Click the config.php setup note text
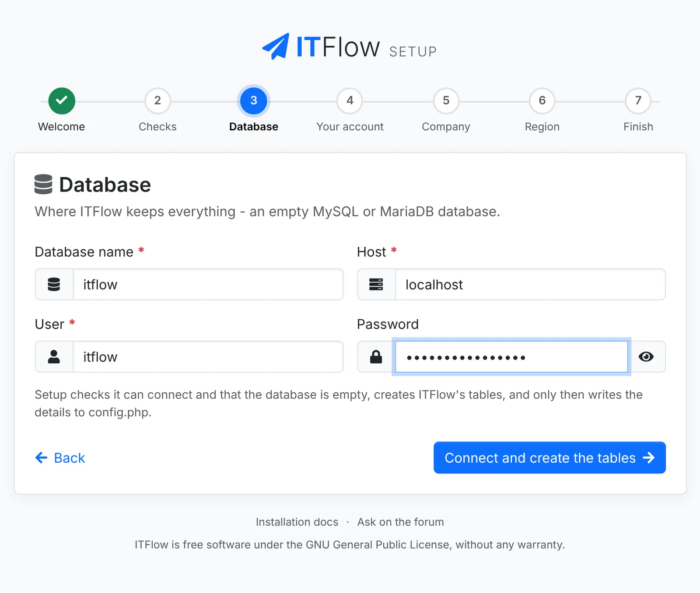700x593 pixels. [339, 403]
